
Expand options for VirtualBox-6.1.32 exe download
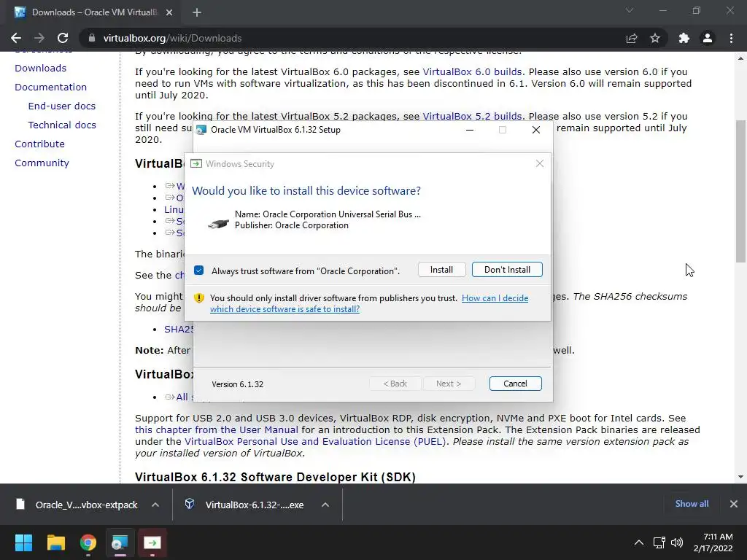[x=325, y=505]
